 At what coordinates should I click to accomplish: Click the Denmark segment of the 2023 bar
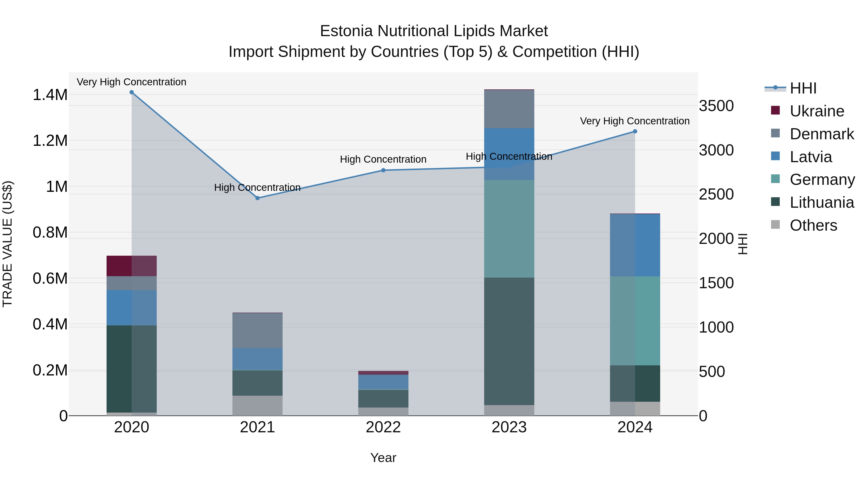(x=509, y=109)
